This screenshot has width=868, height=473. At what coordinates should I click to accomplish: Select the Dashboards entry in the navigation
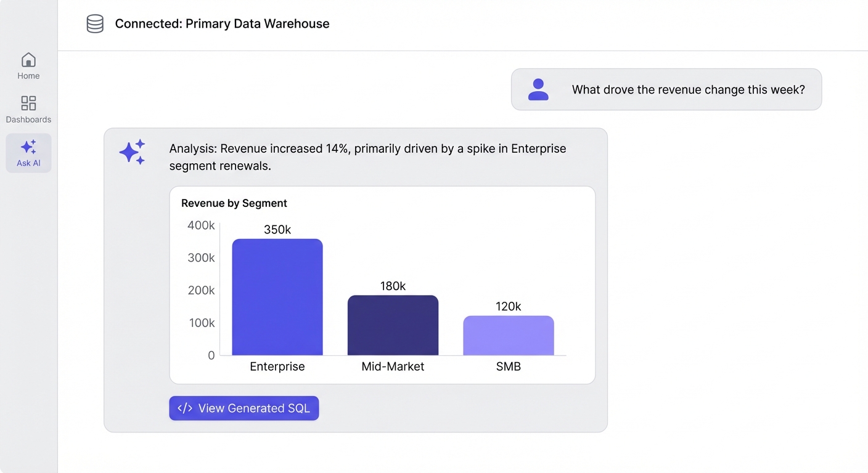(x=28, y=110)
